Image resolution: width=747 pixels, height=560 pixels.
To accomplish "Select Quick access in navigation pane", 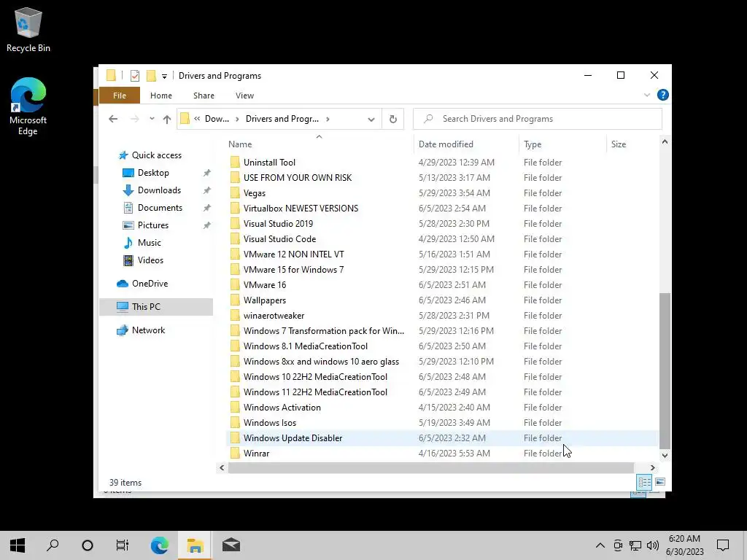I will pyautogui.click(x=157, y=155).
